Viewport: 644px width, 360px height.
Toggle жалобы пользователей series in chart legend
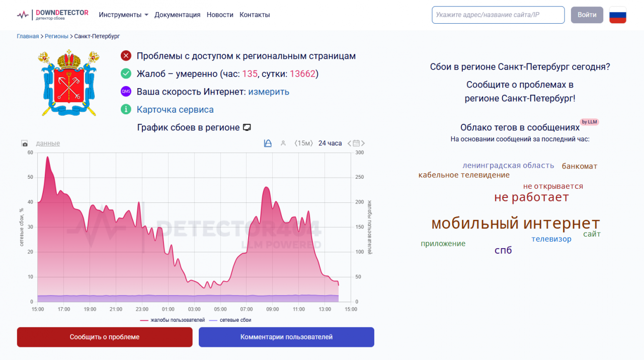coord(173,320)
